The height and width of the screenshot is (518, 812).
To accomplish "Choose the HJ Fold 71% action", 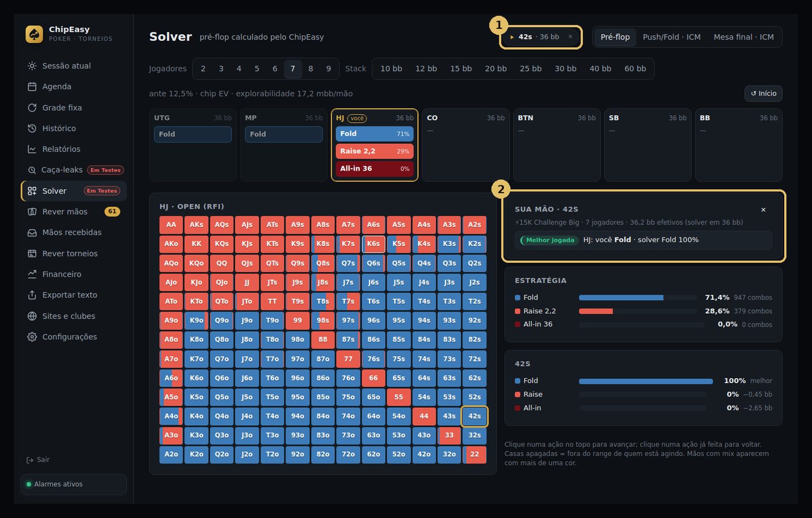I will pos(375,134).
